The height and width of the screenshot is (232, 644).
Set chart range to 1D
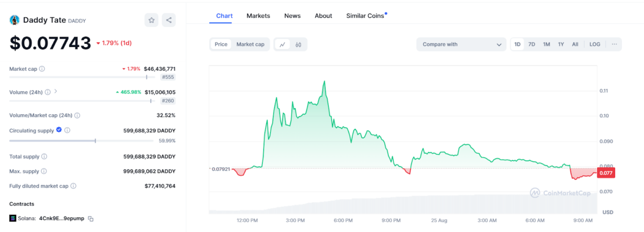point(517,44)
